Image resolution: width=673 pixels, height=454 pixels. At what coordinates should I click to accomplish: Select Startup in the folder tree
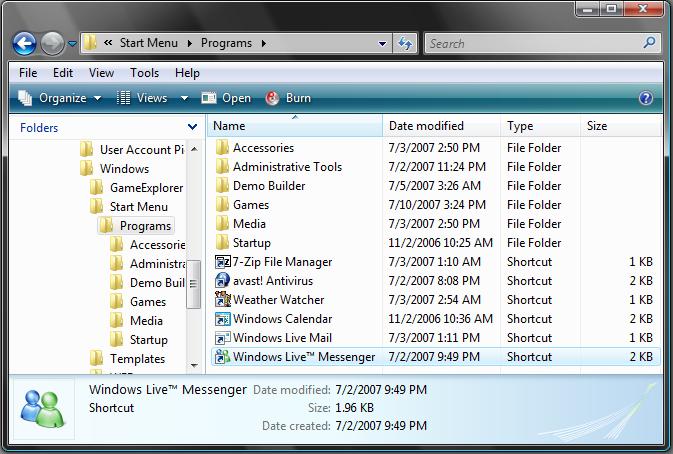click(x=139, y=340)
